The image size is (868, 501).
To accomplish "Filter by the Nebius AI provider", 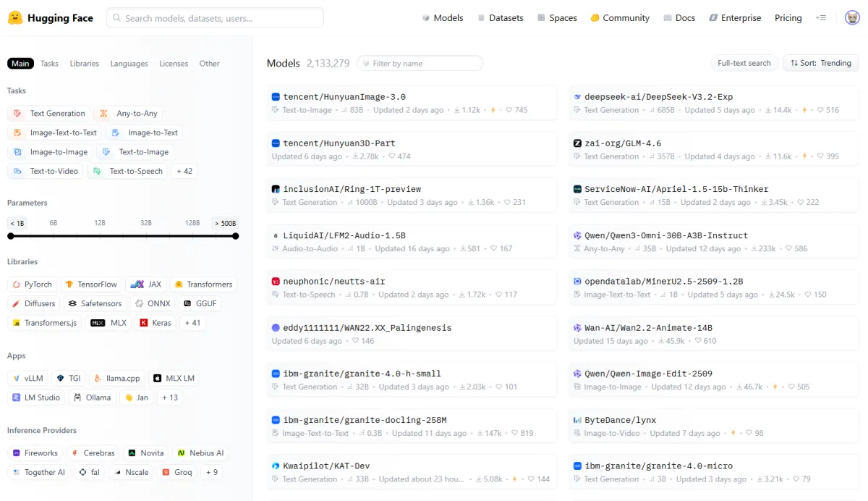I will click(x=201, y=453).
